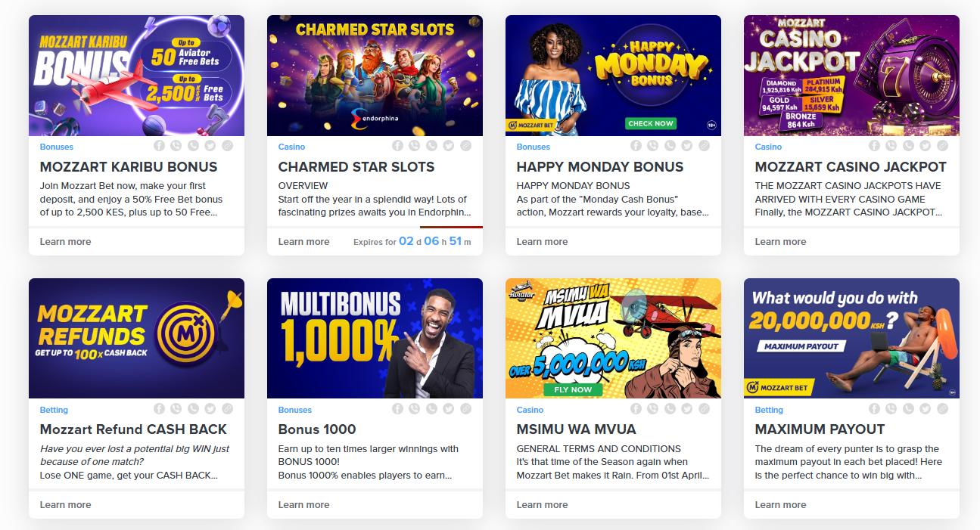Share Msimu Wa Mvua on Twitter

pos(686,409)
